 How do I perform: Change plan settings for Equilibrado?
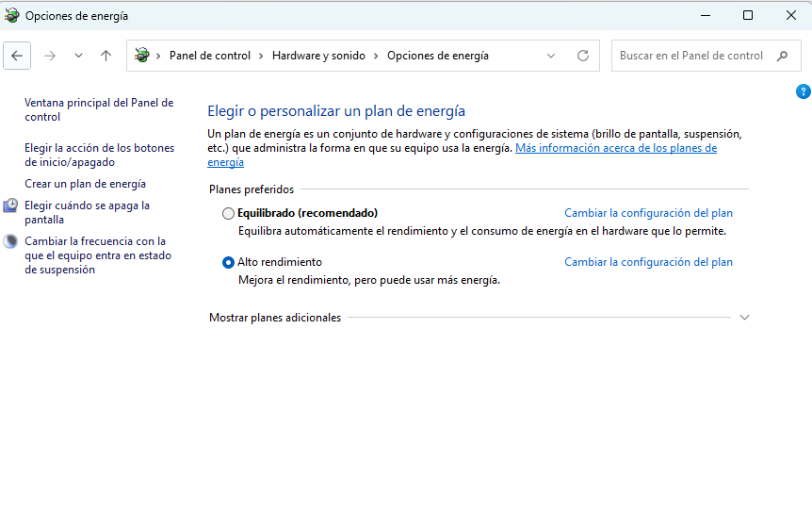point(648,213)
